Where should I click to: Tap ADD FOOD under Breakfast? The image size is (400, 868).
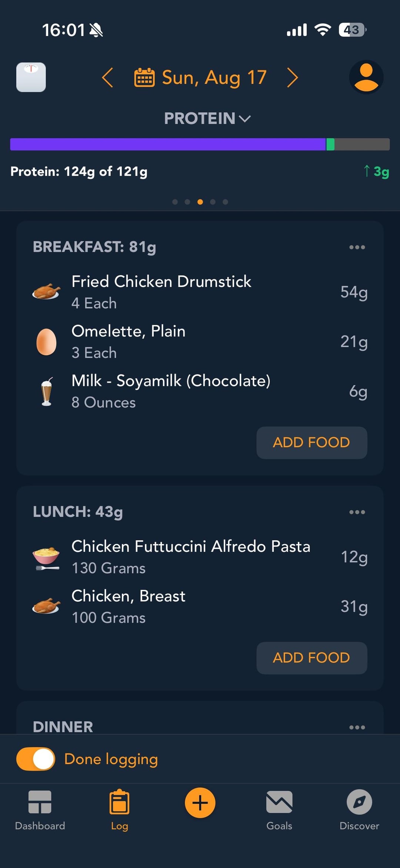point(311,442)
